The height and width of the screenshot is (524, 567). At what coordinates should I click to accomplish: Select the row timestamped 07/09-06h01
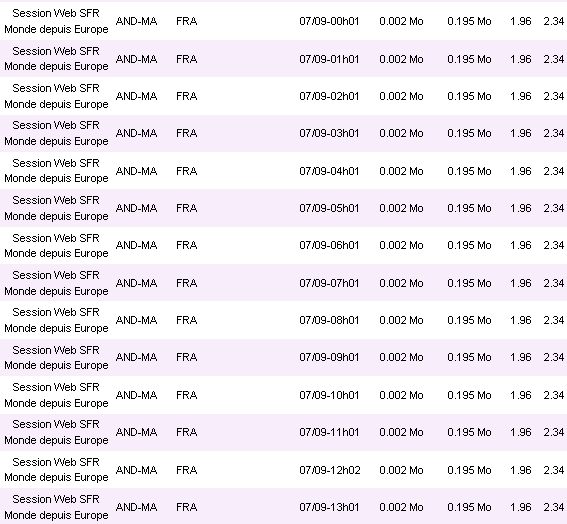pos(284,246)
